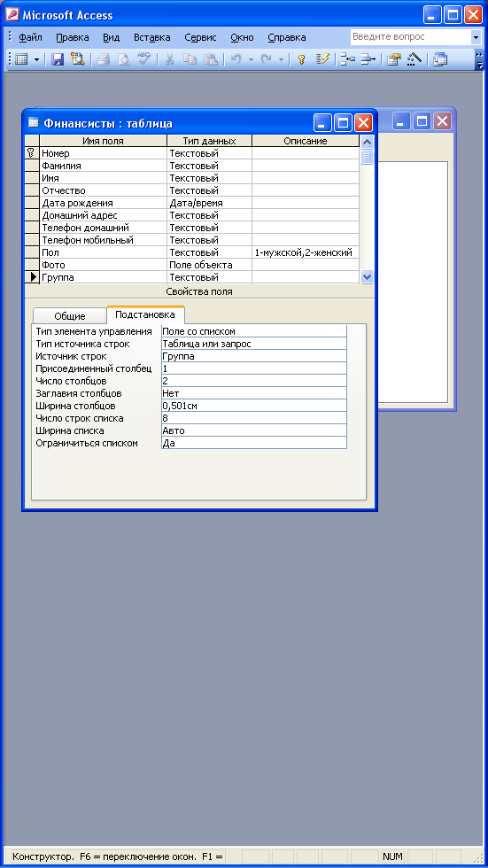This screenshot has width=488, height=868.
Task: Click the Undo arrow icon
Action: point(236,59)
